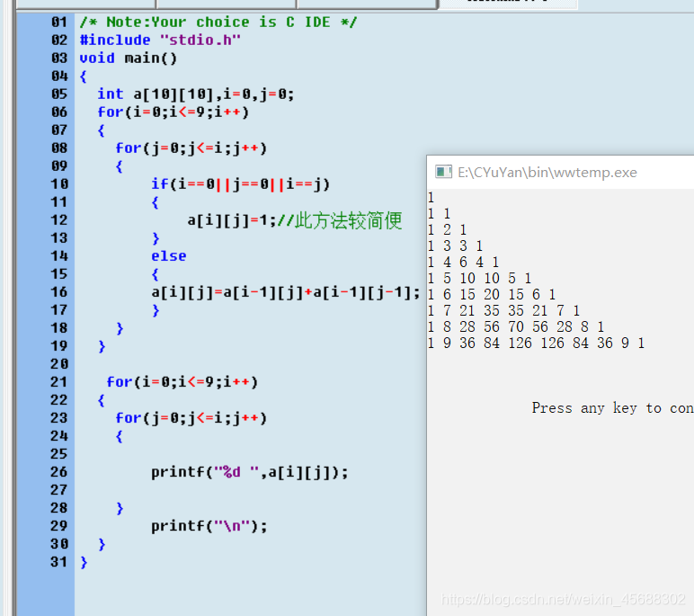
Task: Click console output row '1 7 21 35 35 21 7 1'
Action: [x=503, y=310]
